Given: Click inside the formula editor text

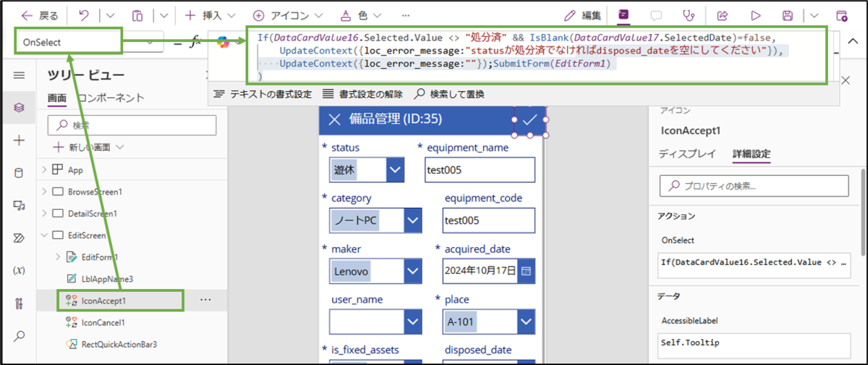Looking at the screenshot, I should pos(535,55).
